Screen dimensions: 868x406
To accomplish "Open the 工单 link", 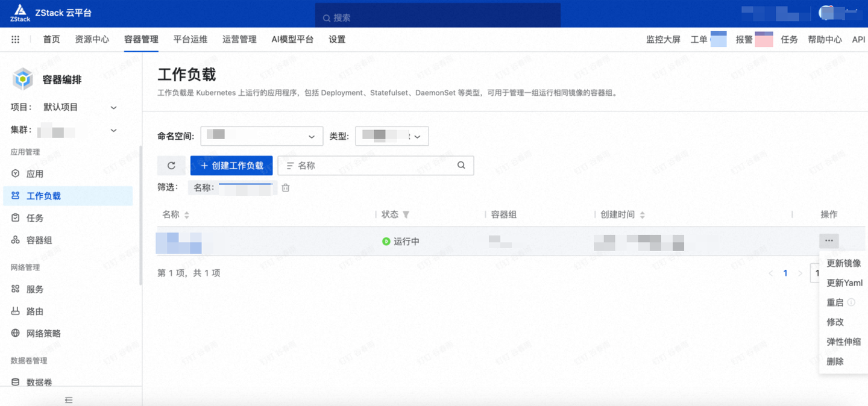I will tap(699, 39).
